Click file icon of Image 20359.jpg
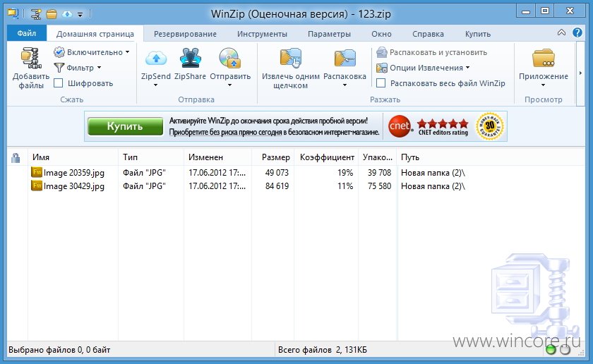 coord(37,172)
